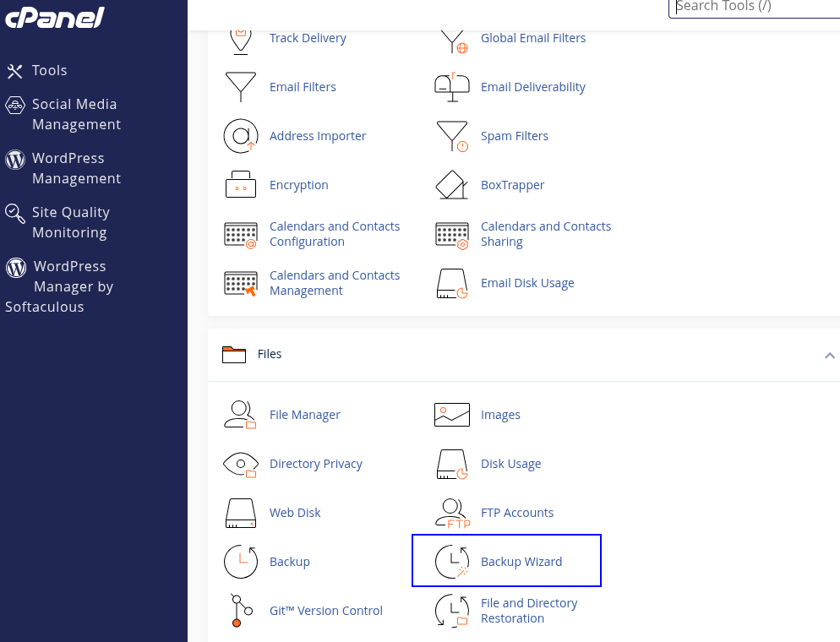Viewport: 840px width, 642px height.
Task: Click the Address Importer icon
Action: (241, 136)
